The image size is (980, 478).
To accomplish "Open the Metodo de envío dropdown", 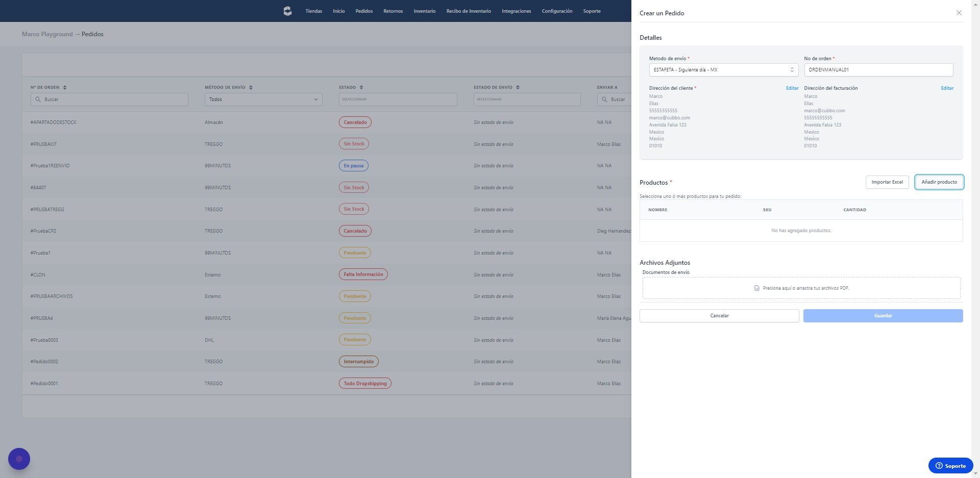I will click(x=723, y=70).
